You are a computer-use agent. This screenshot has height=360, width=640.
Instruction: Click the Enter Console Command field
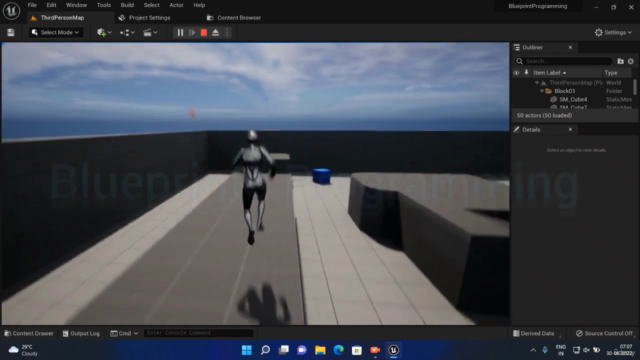[x=199, y=333]
